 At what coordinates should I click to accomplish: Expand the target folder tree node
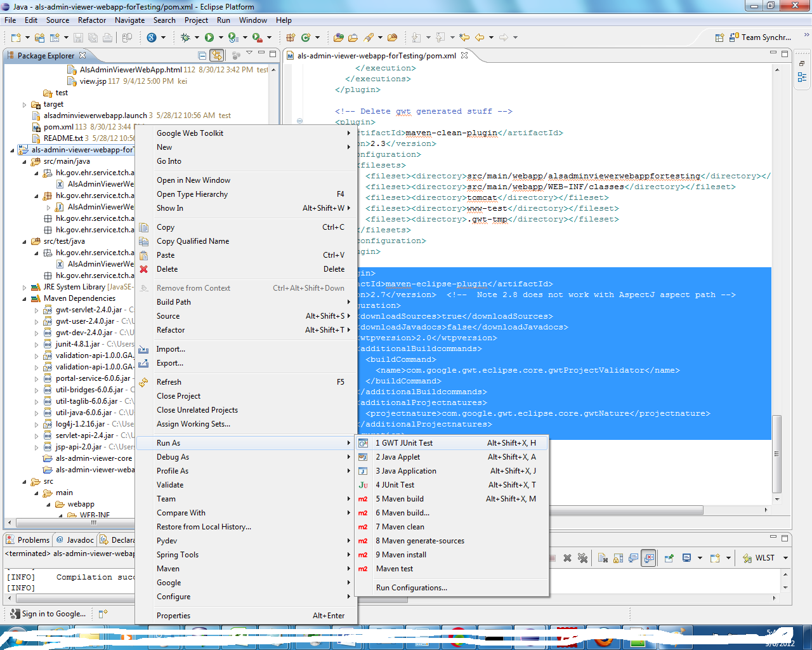pyautogui.click(x=25, y=105)
